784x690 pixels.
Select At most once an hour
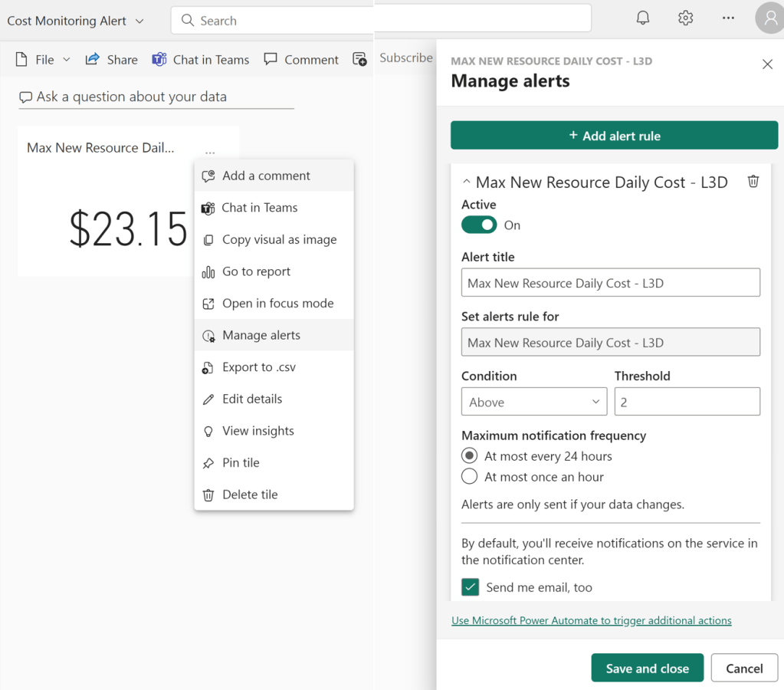pos(470,477)
